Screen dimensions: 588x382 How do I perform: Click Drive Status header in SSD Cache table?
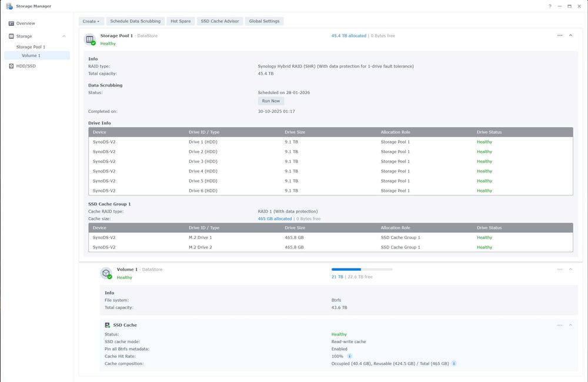(x=489, y=228)
